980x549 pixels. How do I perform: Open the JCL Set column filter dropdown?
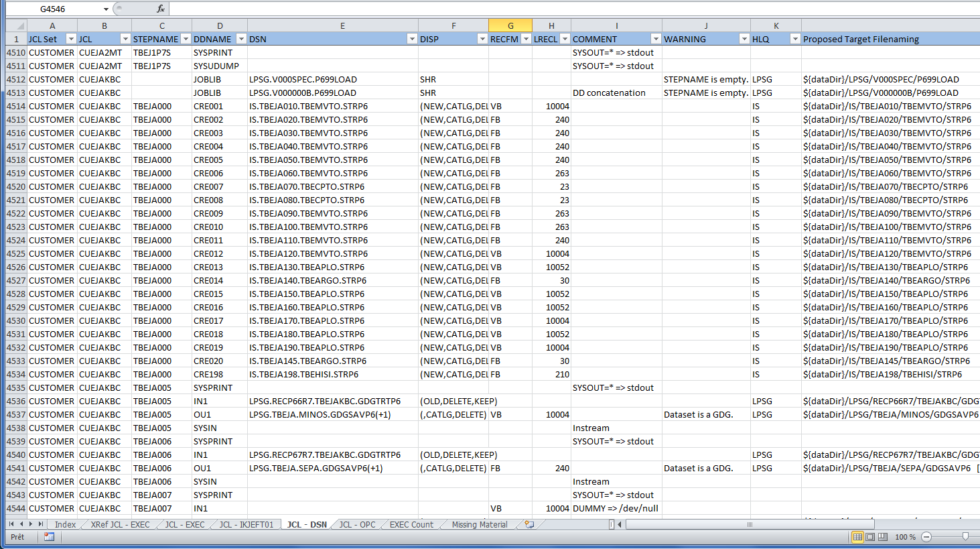click(x=70, y=40)
